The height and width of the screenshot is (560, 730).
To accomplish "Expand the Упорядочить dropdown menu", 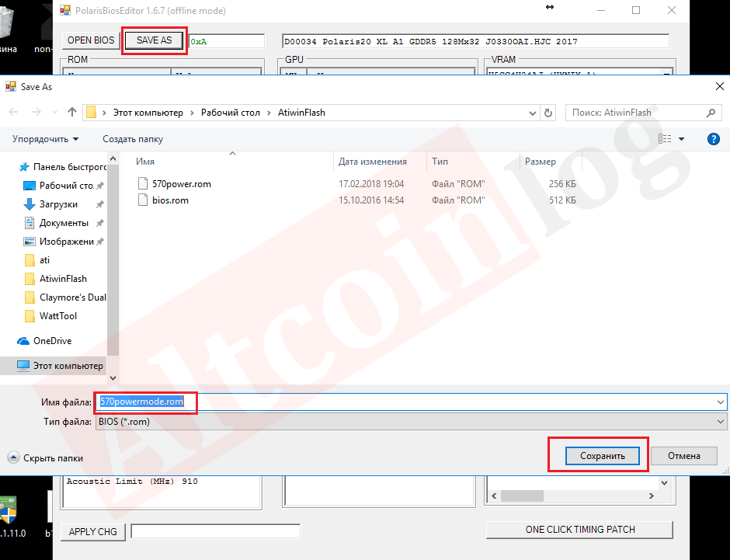I will click(45, 139).
